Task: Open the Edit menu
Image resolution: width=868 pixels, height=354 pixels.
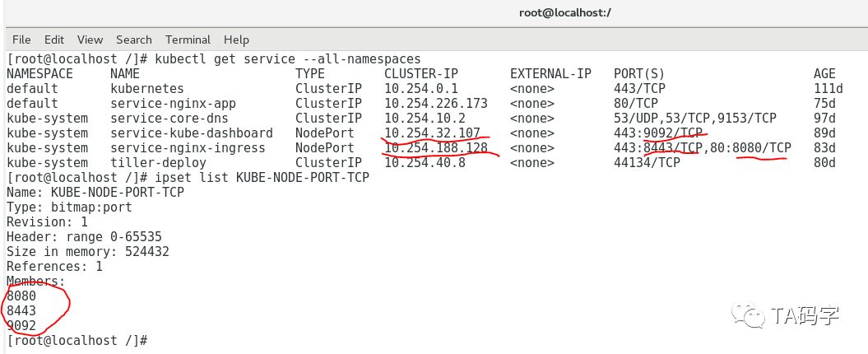Action: tap(54, 40)
